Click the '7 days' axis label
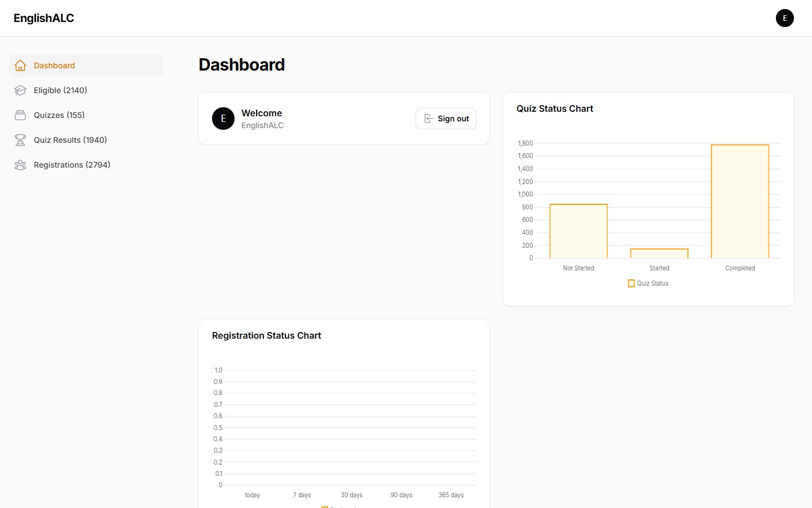Image resolution: width=812 pixels, height=508 pixels. (302, 495)
